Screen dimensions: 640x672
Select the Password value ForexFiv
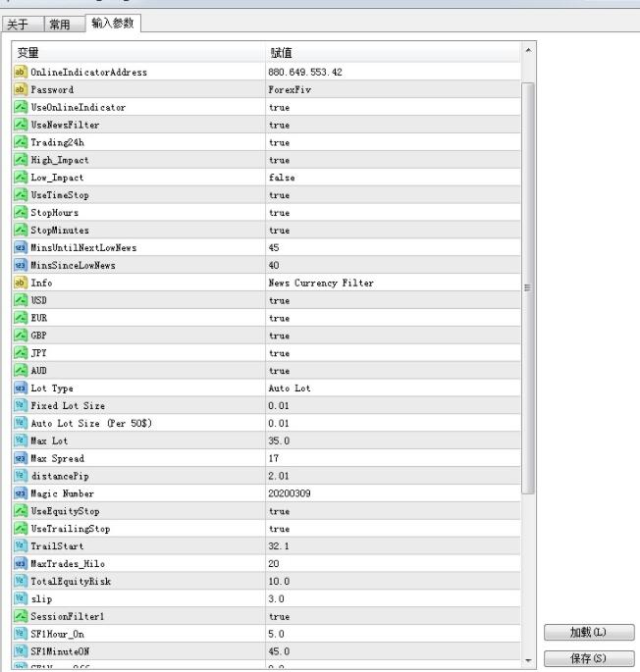(290, 89)
